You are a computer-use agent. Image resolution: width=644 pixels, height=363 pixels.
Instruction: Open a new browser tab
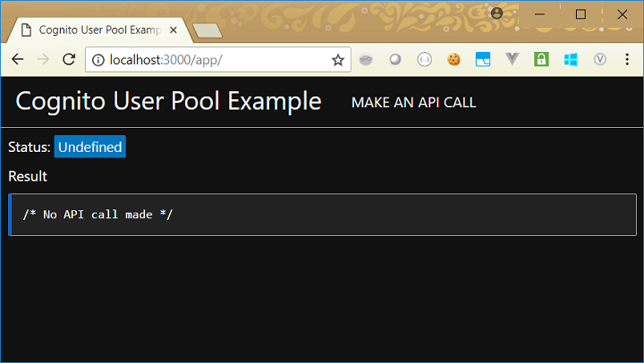(206, 30)
